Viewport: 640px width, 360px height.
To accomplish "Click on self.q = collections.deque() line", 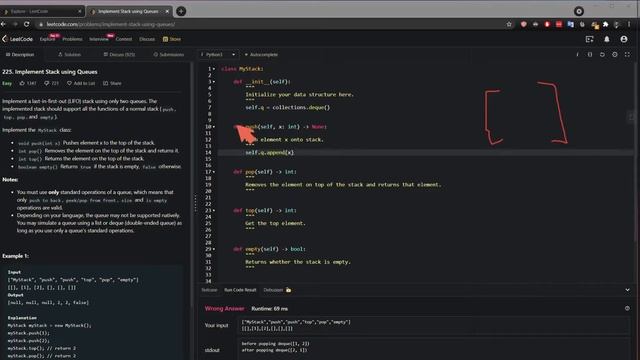I will pos(287,107).
